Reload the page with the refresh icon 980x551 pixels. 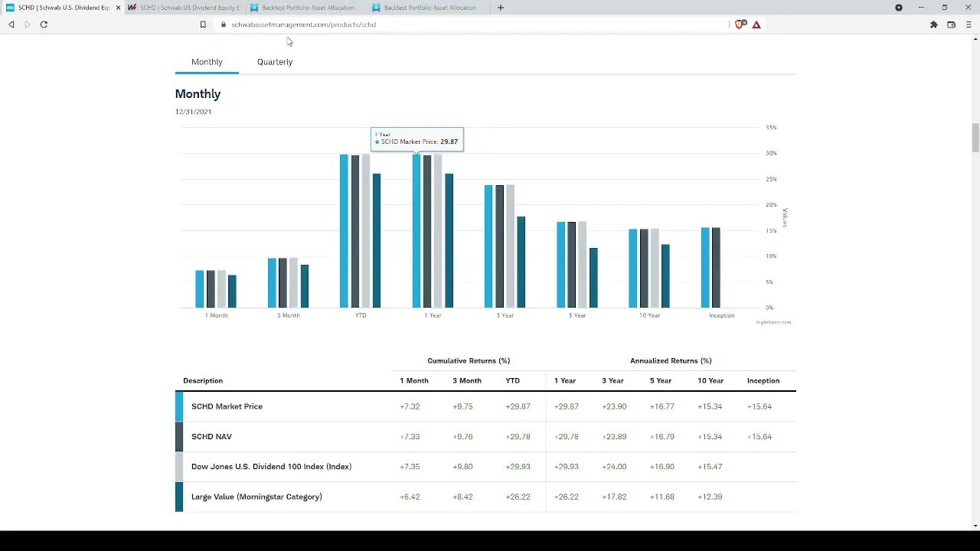coord(44,24)
